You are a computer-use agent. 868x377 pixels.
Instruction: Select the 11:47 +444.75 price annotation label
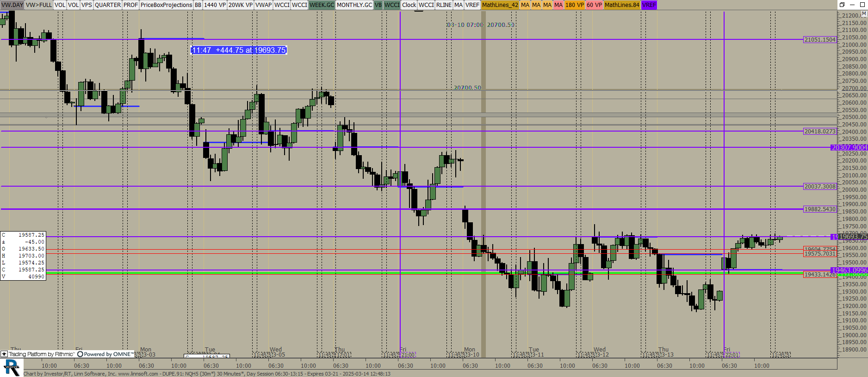pyautogui.click(x=239, y=50)
